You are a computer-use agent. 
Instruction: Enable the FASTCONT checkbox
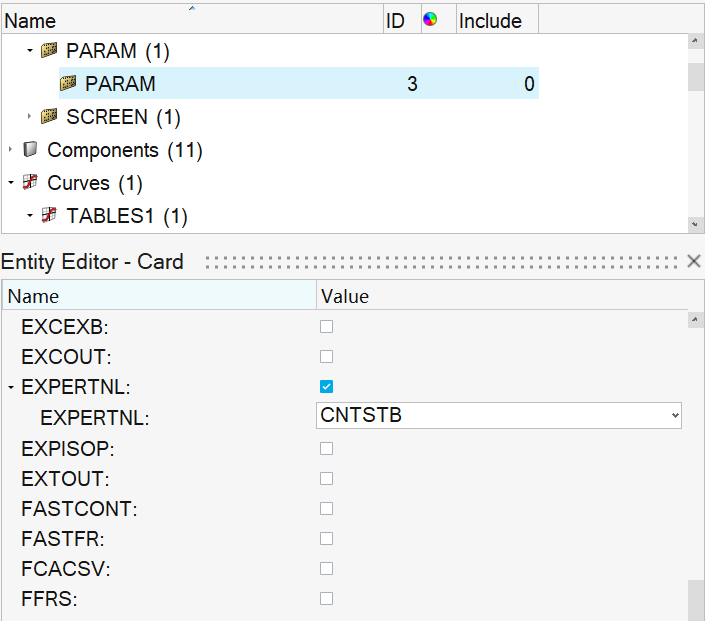[x=326, y=508]
